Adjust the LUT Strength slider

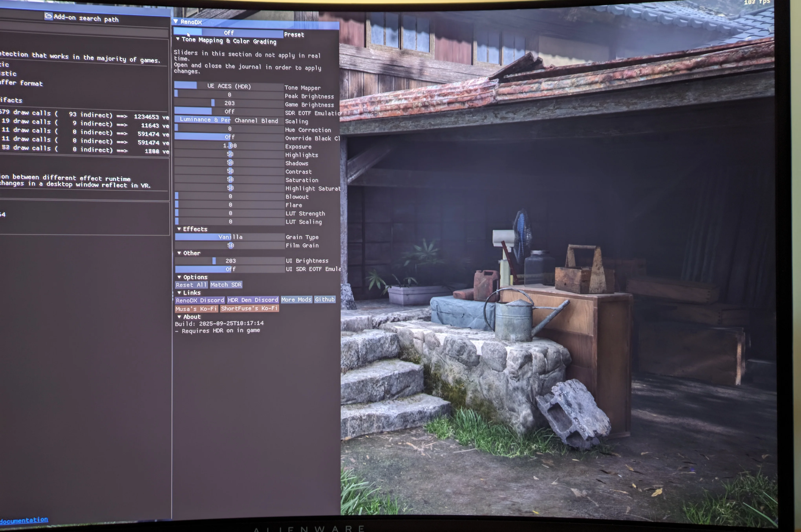(x=230, y=213)
